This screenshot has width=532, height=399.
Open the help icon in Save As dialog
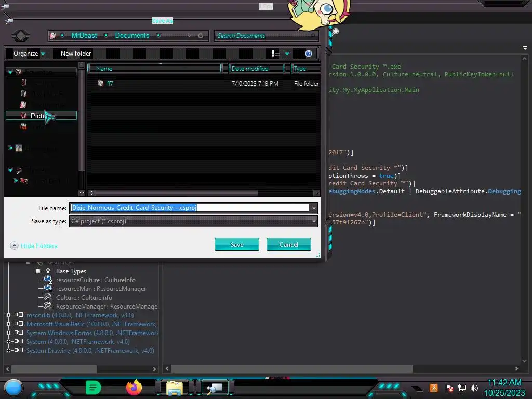(309, 54)
